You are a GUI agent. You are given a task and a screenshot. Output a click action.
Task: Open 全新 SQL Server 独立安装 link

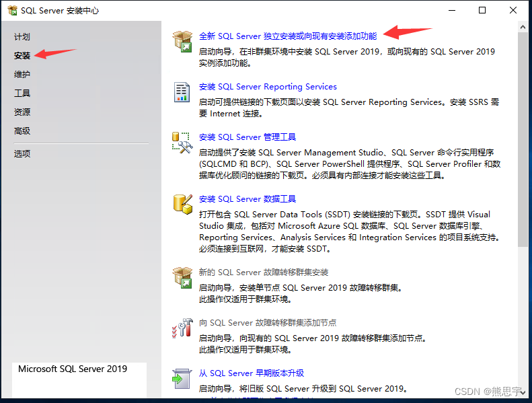click(288, 36)
